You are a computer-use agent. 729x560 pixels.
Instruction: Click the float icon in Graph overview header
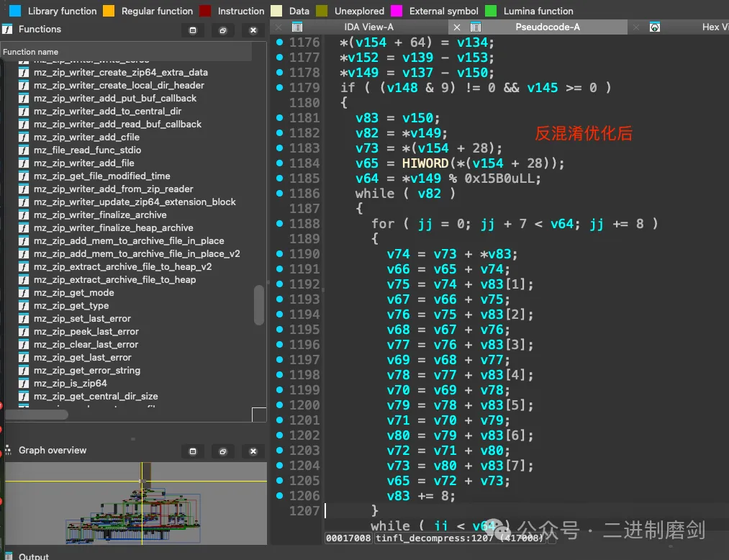pos(192,451)
